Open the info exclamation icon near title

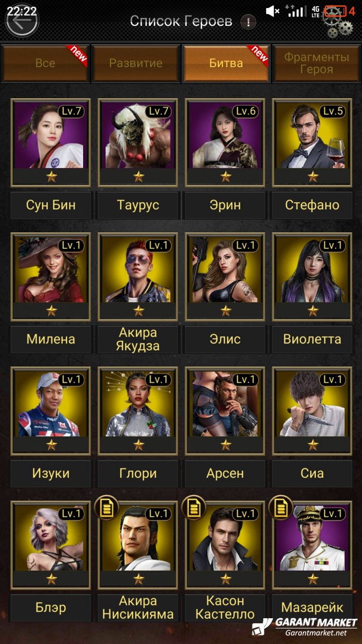pyautogui.click(x=248, y=22)
